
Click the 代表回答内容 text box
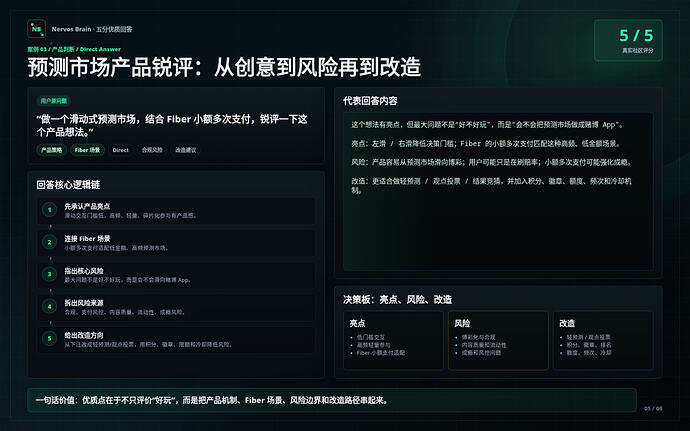click(x=498, y=191)
